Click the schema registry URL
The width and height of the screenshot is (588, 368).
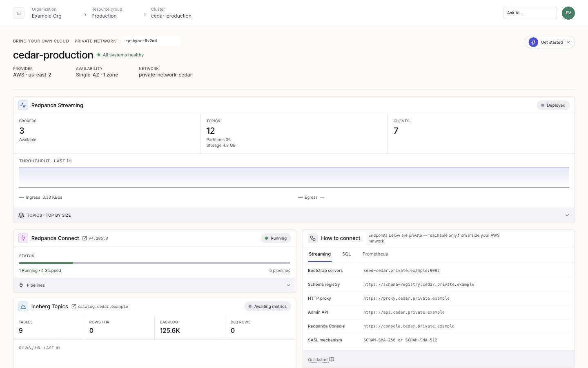pyautogui.click(x=419, y=285)
